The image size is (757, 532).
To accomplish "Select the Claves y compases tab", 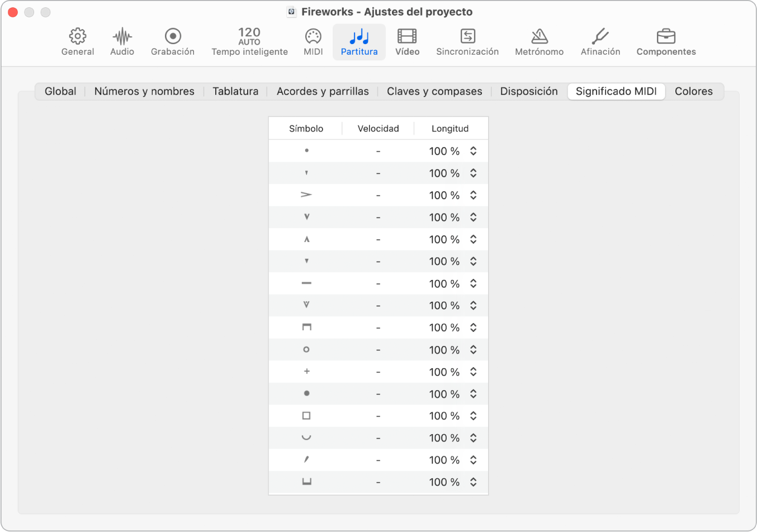I will 434,91.
